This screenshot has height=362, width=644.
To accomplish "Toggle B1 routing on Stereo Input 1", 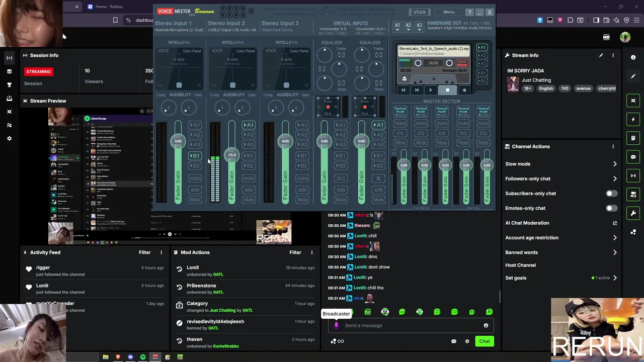I will (x=195, y=156).
